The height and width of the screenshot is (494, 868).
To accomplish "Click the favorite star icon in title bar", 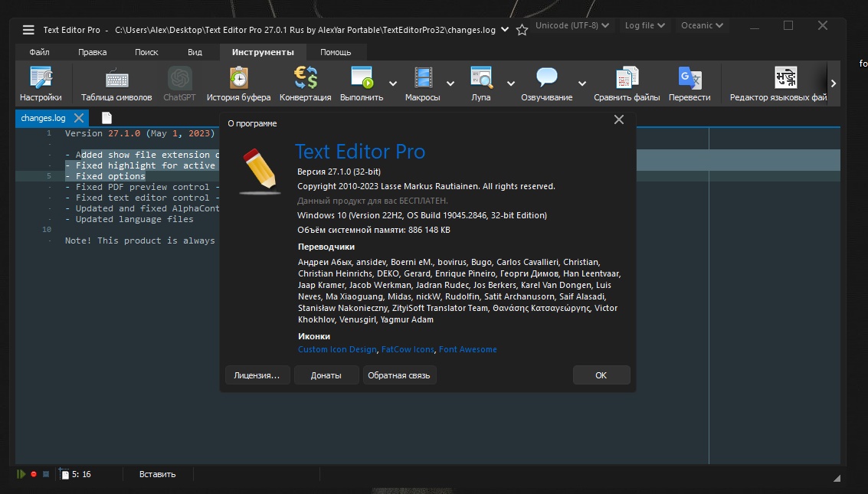I will 522,30.
